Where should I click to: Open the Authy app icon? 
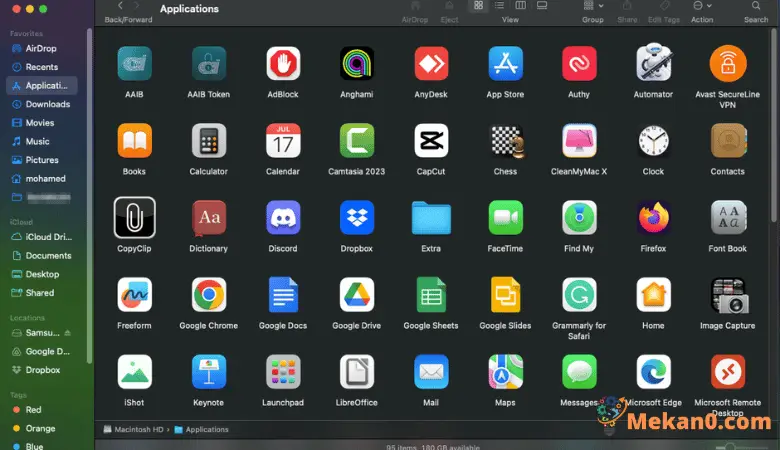tap(579, 64)
